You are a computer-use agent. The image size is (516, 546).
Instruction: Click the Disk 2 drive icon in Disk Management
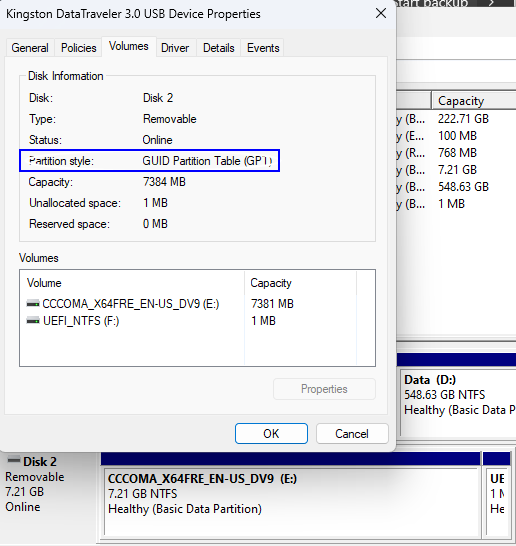[14, 460]
